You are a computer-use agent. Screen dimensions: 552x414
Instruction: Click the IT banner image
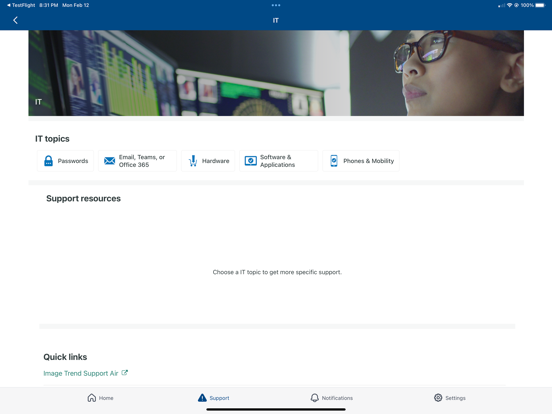(x=276, y=73)
